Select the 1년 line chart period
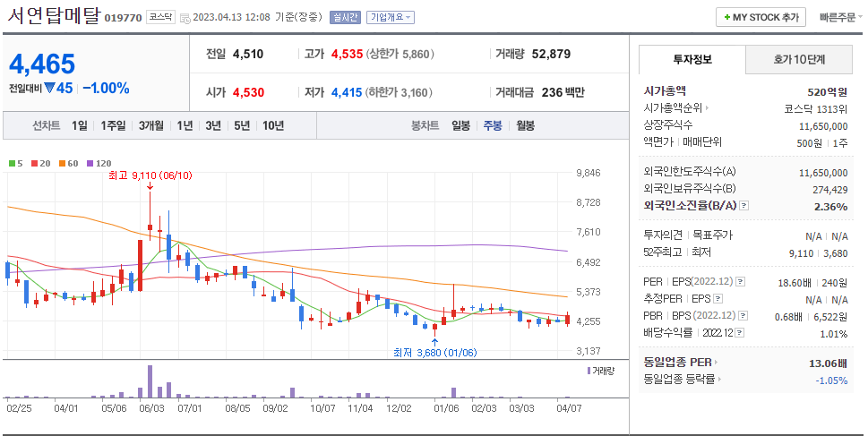868x436 pixels. click(x=185, y=126)
